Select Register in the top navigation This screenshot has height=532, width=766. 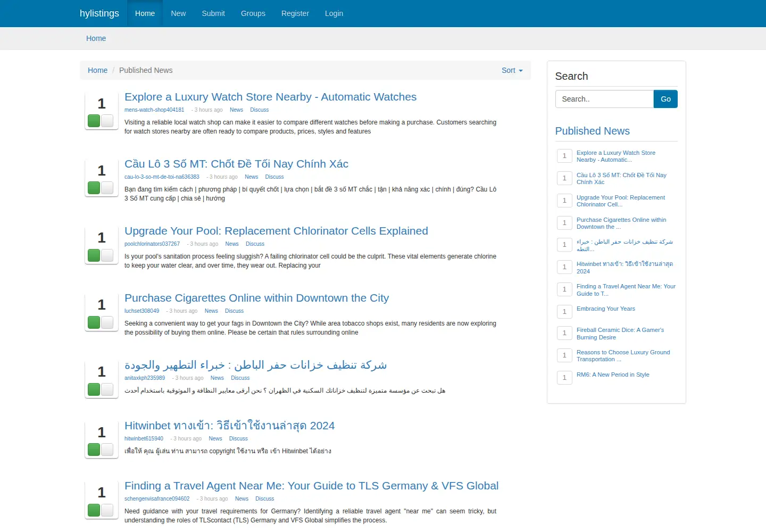pyautogui.click(x=295, y=13)
